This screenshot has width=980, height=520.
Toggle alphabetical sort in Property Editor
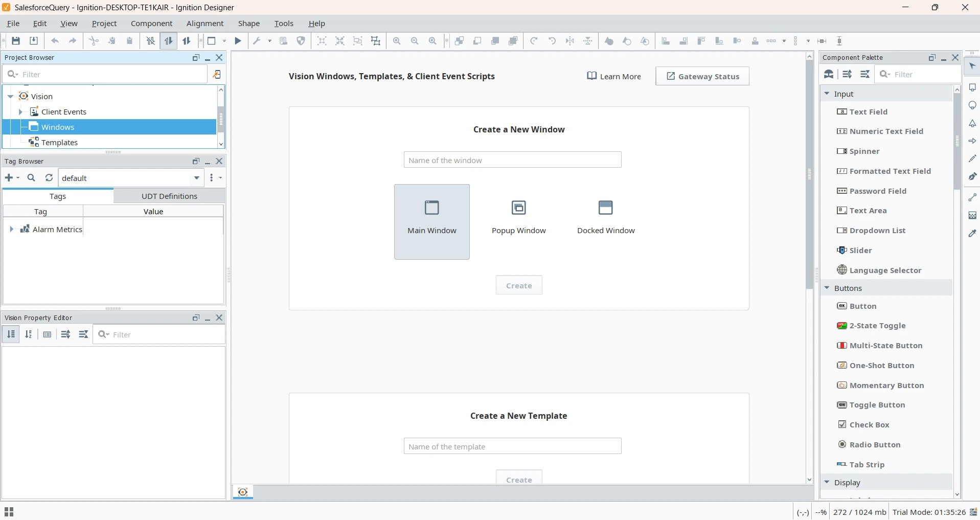pos(29,334)
